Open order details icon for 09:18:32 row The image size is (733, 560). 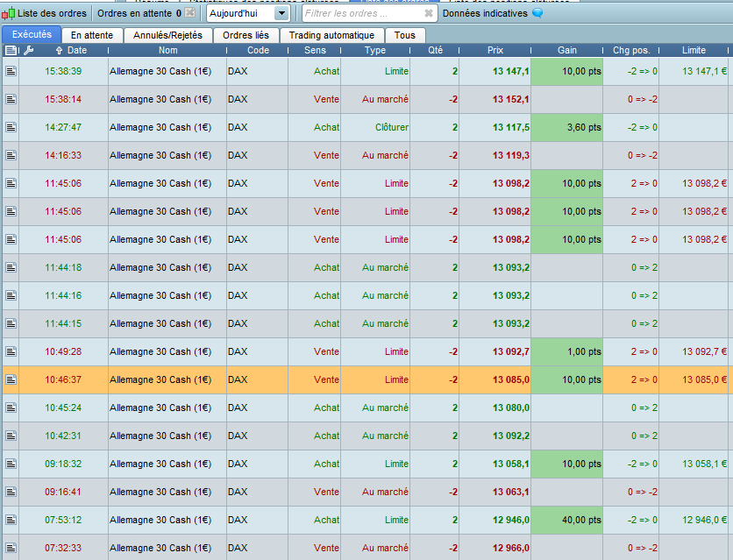point(11,464)
